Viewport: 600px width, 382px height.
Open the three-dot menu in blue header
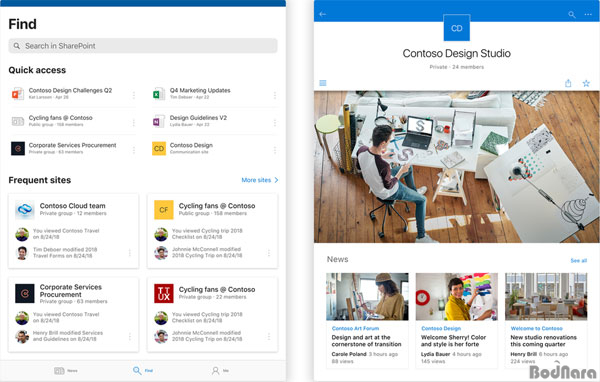pyautogui.click(x=588, y=15)
